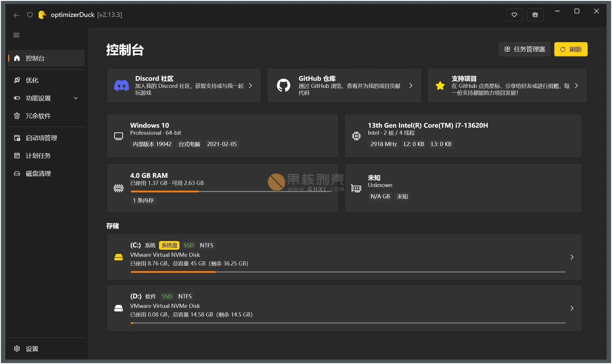Click the C: drive usage bar
Viewport: 612px width, 364px height.
pos(348,272)
